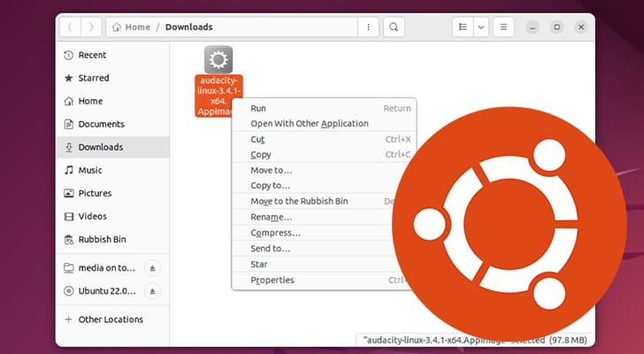Open the hamburger main menu
Screen dimensions: 644x354
point(503,27)
